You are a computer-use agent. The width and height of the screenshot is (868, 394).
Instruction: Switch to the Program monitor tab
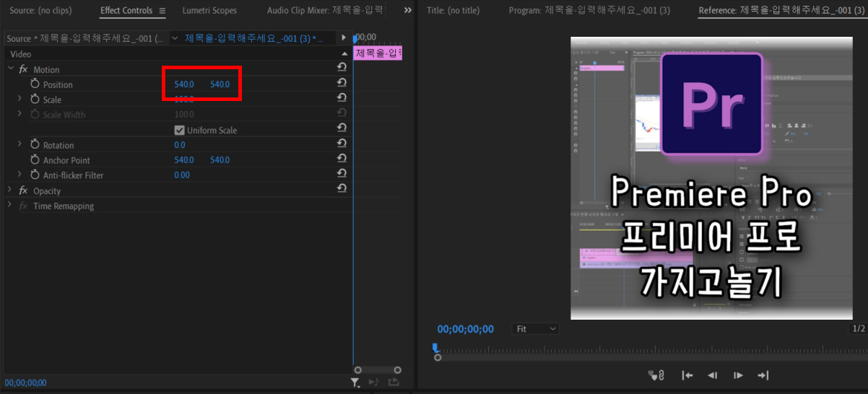click(589, 11)
